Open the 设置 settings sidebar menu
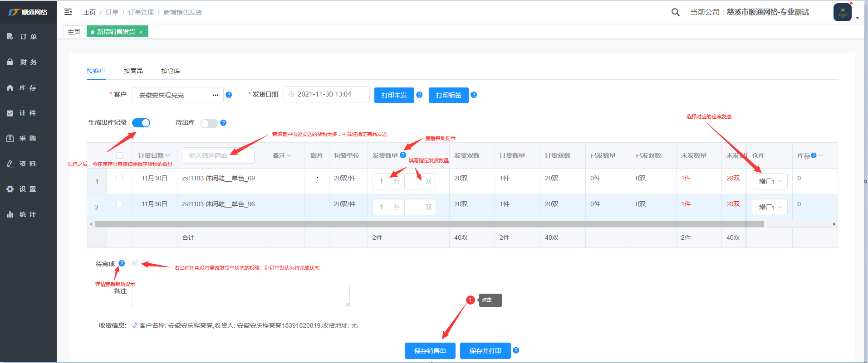 tap(28, 189)
